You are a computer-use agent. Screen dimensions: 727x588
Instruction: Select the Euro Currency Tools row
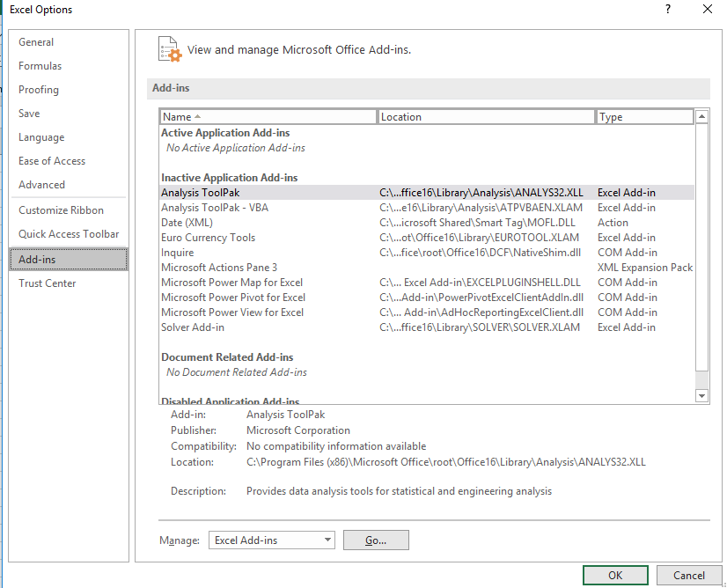[427, 238]
